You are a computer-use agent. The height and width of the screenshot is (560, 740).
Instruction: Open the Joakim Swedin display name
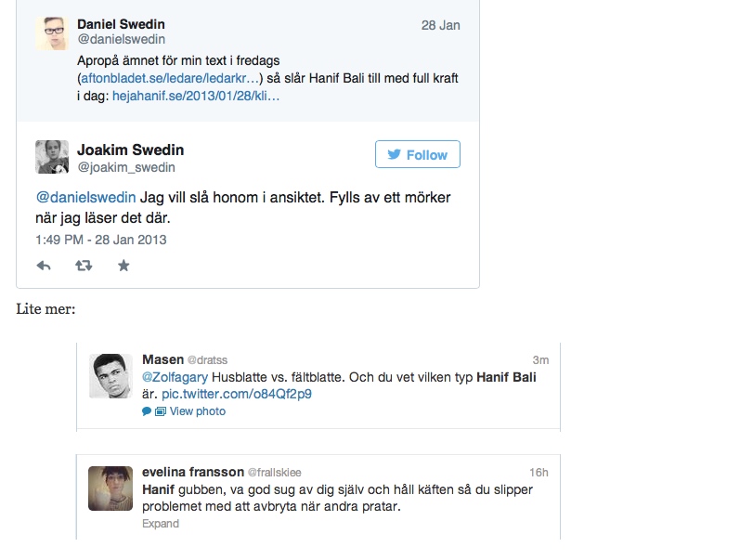(x=130, y=150)
